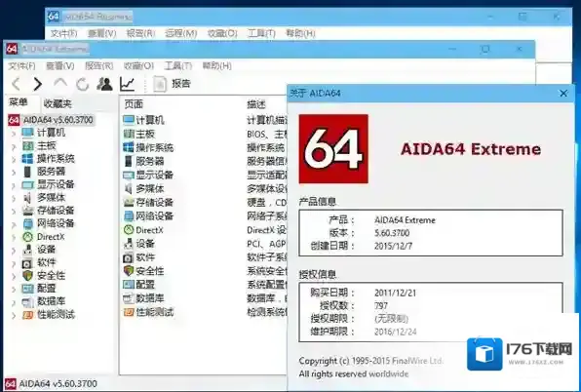The width and height of the screenshot is (581, 392).
Task: Click the 页面 column header
Action: point(134,104)
